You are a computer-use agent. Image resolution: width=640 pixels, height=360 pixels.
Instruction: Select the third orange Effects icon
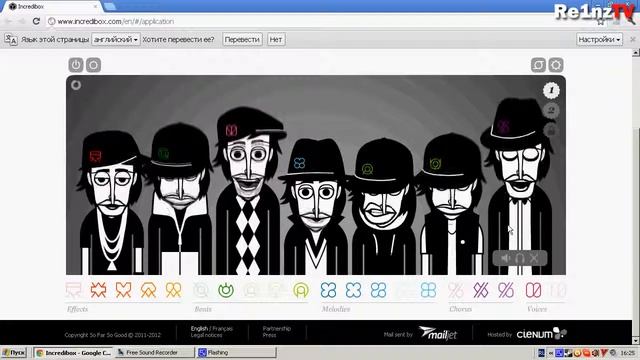click(x=123, y=290)
